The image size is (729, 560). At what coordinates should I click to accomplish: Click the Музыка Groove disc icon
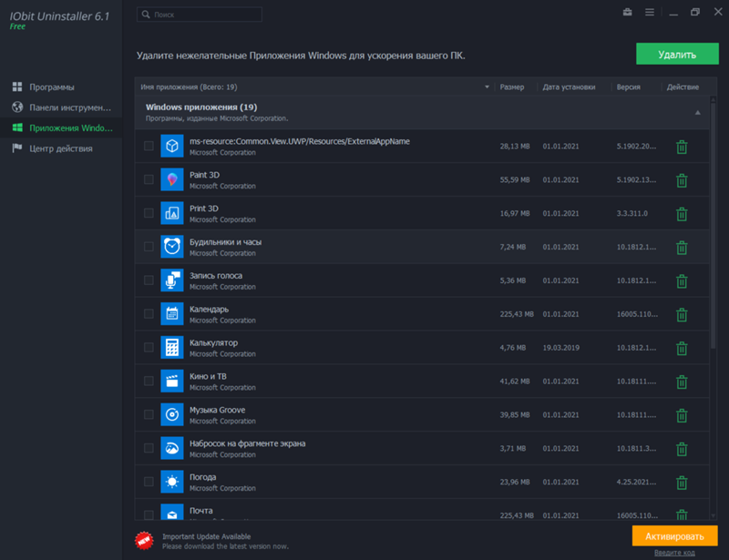(x=172, y=414)
